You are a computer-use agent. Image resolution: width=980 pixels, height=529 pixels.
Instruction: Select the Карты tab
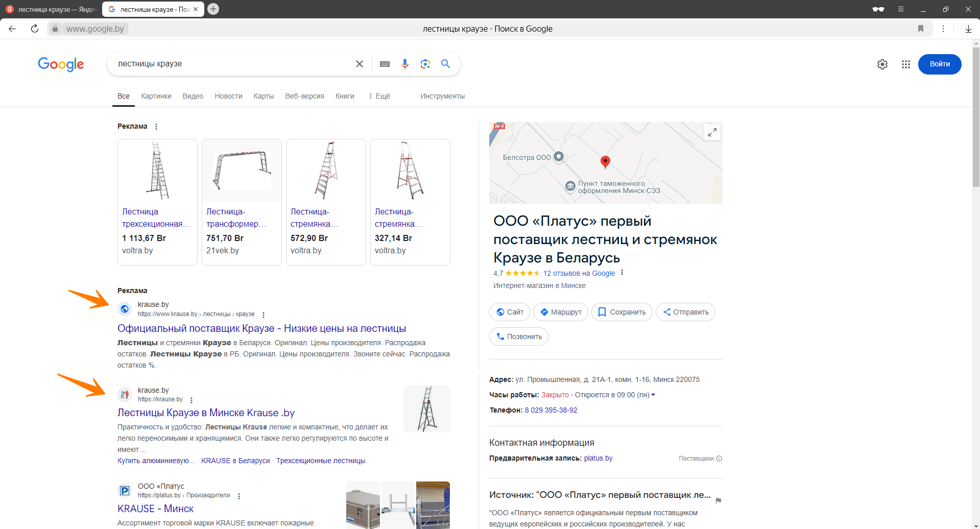point(264,96)
